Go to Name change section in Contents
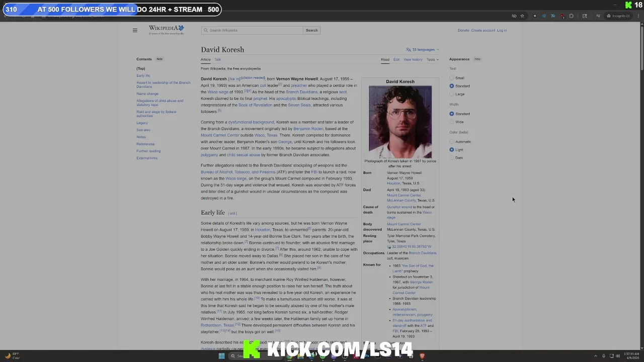This screenshot has width=644, height=362. (x=147, y=94)
